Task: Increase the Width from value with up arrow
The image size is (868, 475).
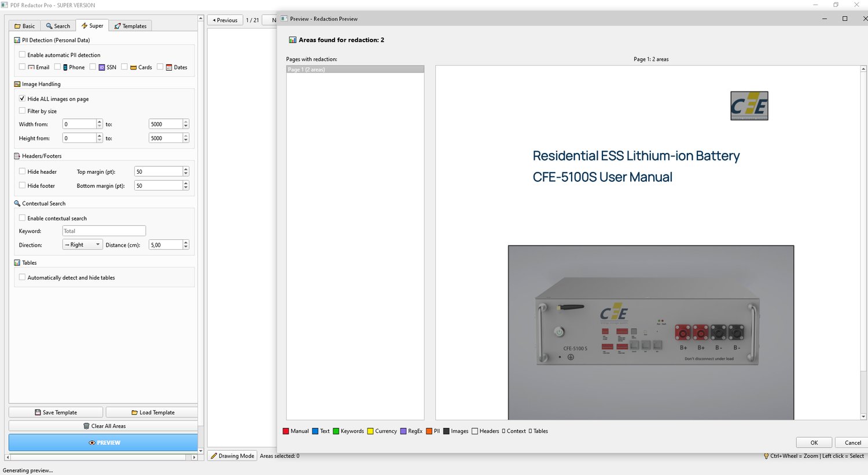Action: pos(100,122)
